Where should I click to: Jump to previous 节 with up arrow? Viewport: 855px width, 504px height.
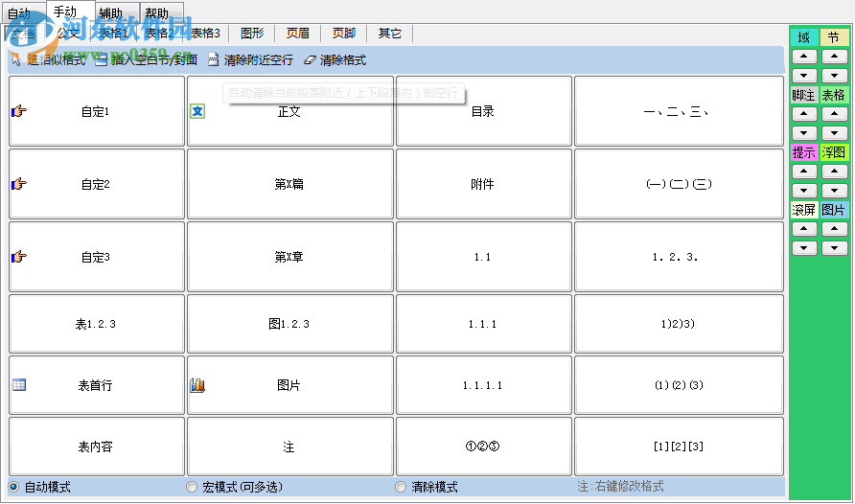[834, 57]
